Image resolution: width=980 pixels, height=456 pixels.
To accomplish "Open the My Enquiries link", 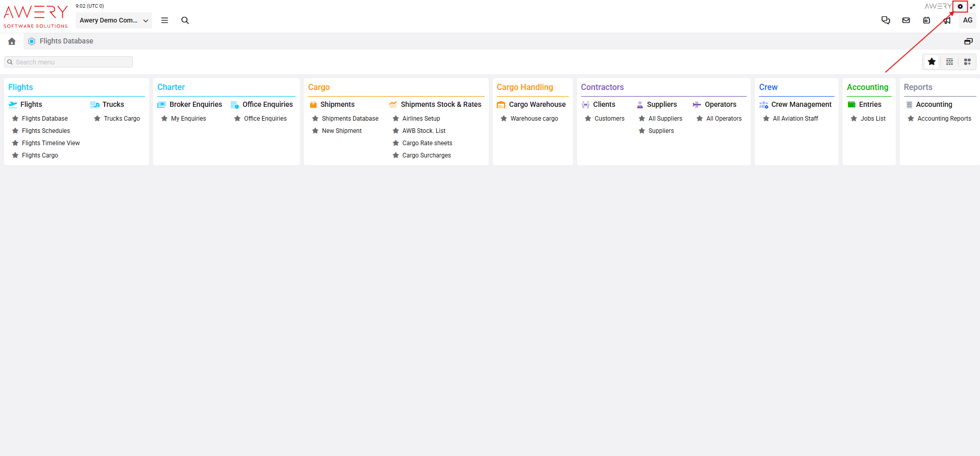I will (x=188, y=119).
